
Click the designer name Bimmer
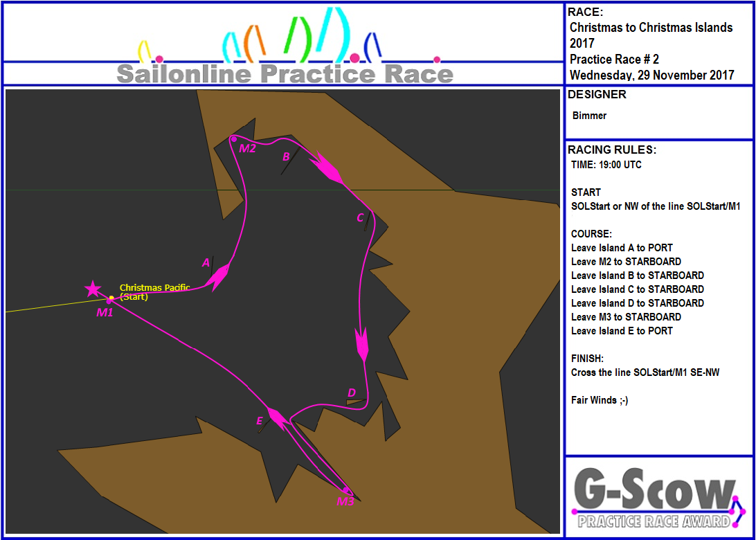pos(590,116)
